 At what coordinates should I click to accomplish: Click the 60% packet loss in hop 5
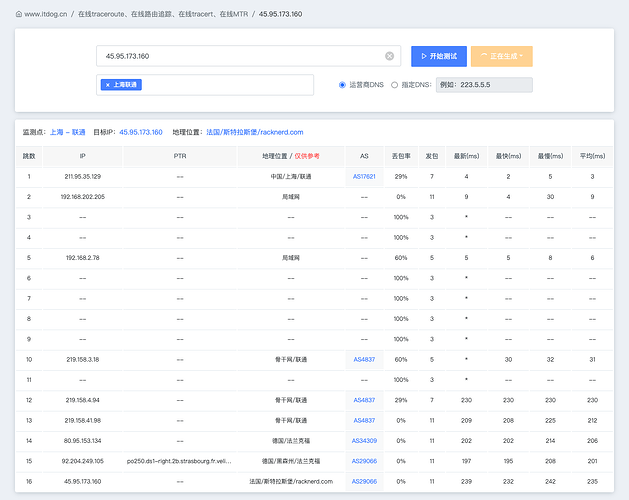pyautogui.click(x=401, y=258)
